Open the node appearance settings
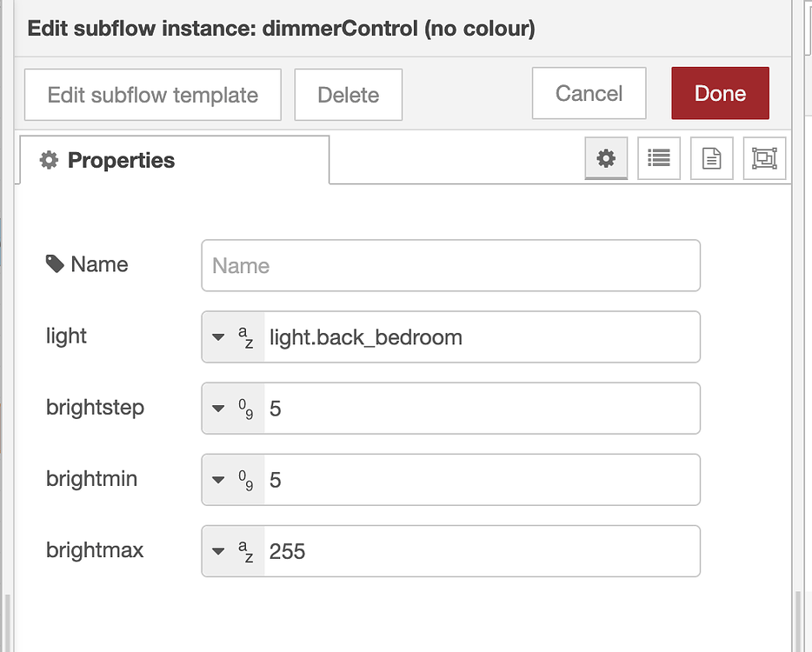 click(x=764, y=158)
